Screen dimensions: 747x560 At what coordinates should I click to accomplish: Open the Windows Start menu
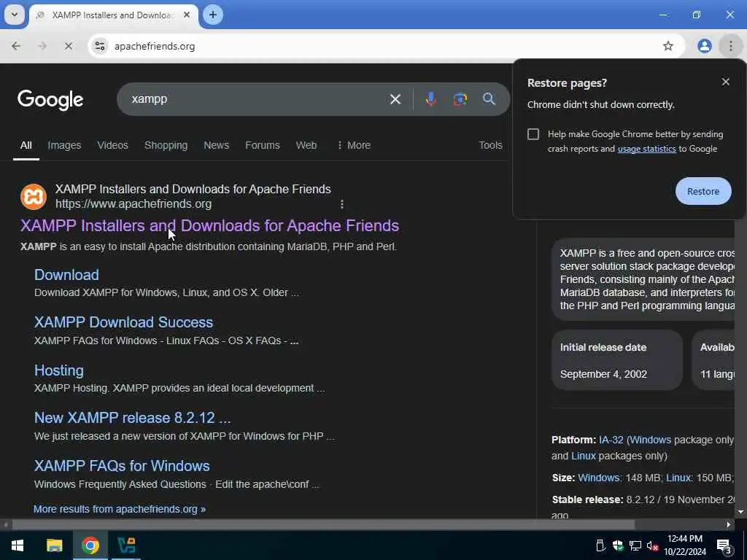[18, 545]
